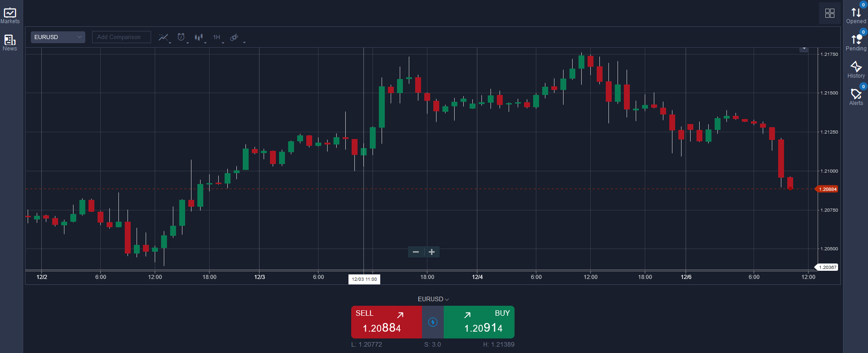Click the 1.20750 price axis label
The image size is (868, 353).
tap(829, 210)
